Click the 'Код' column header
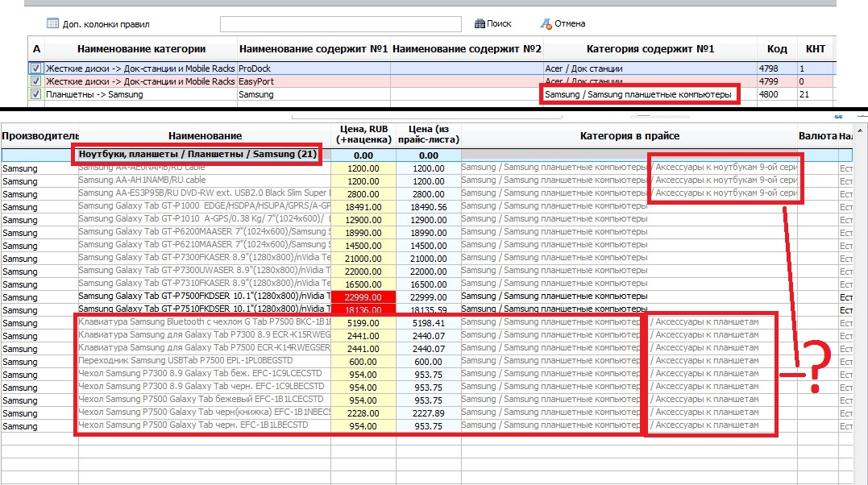 click(777, 49)
